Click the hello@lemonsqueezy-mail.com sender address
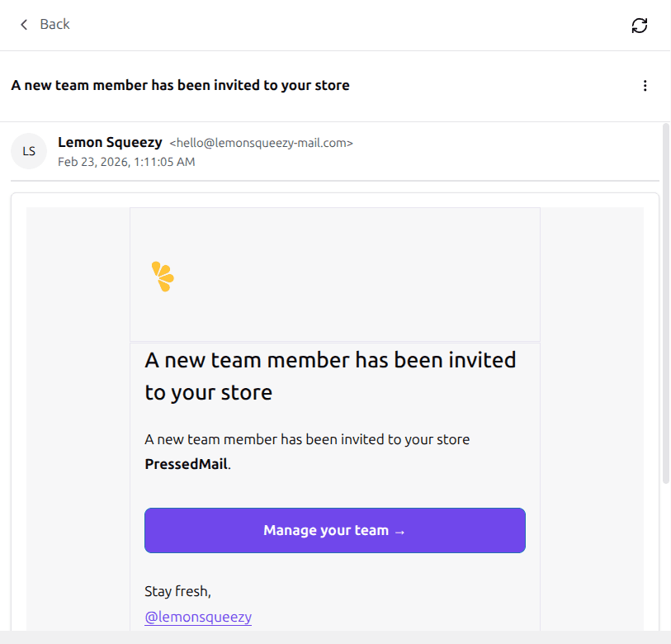This screenshot has width=671, height=644. (261, 143)
